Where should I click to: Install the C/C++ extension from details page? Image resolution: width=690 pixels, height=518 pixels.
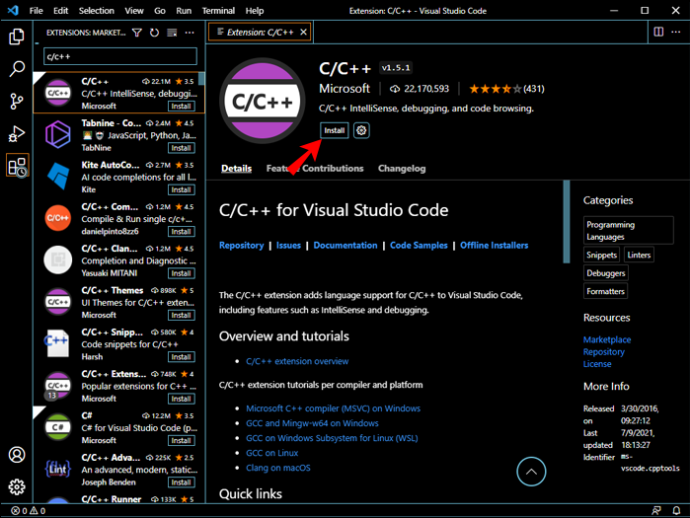[x=334, y=130]
